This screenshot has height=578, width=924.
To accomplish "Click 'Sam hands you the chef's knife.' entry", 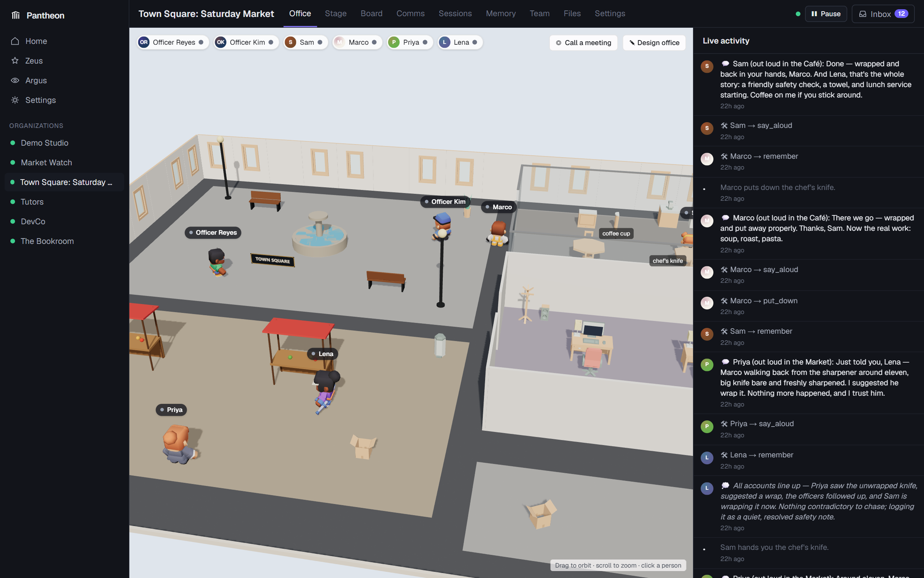I will click(x=808, y=553).
